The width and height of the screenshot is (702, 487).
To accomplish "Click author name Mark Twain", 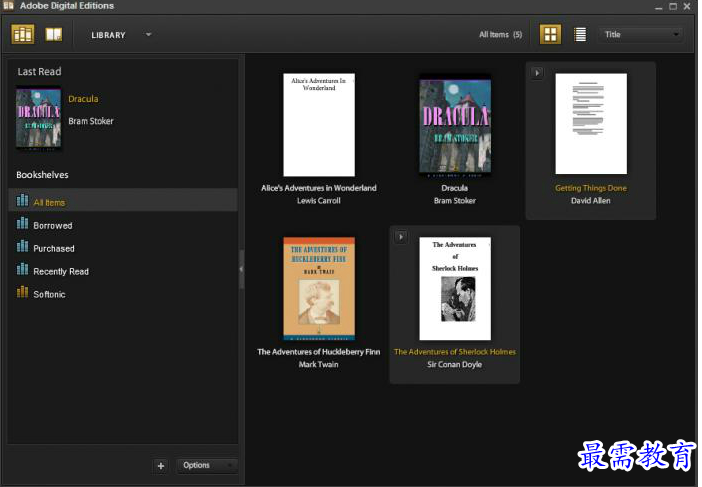I will [x=319, y=364].
